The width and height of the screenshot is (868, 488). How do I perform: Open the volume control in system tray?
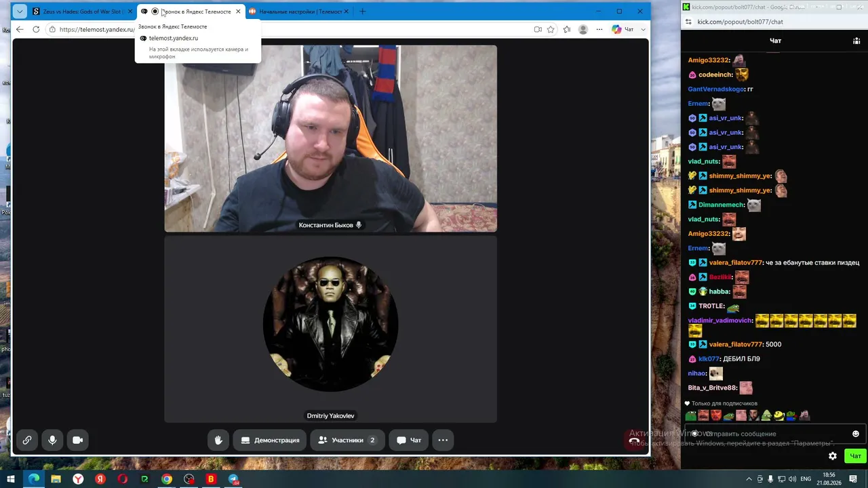(x=791, y=479)
